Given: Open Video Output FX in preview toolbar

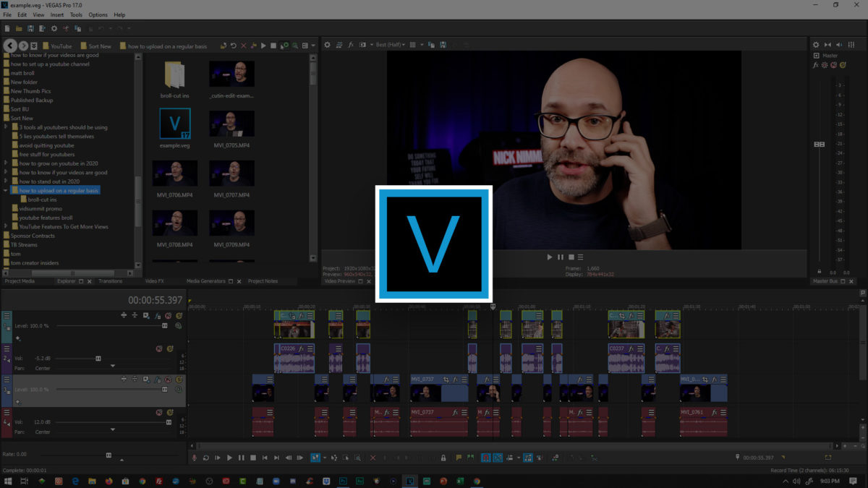Looking at the screenshot, I should 351,45.
